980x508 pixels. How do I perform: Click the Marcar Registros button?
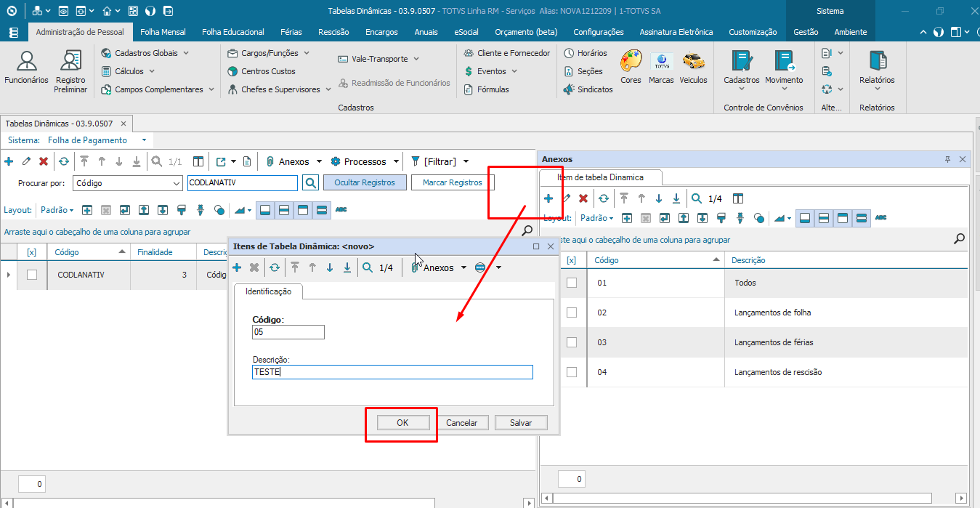[453, 183]
